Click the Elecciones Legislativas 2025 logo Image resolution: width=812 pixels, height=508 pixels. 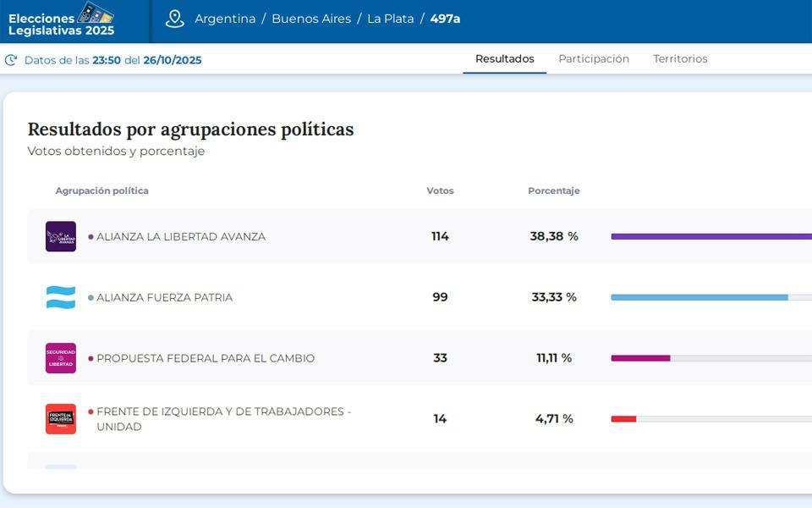[61, 19]
